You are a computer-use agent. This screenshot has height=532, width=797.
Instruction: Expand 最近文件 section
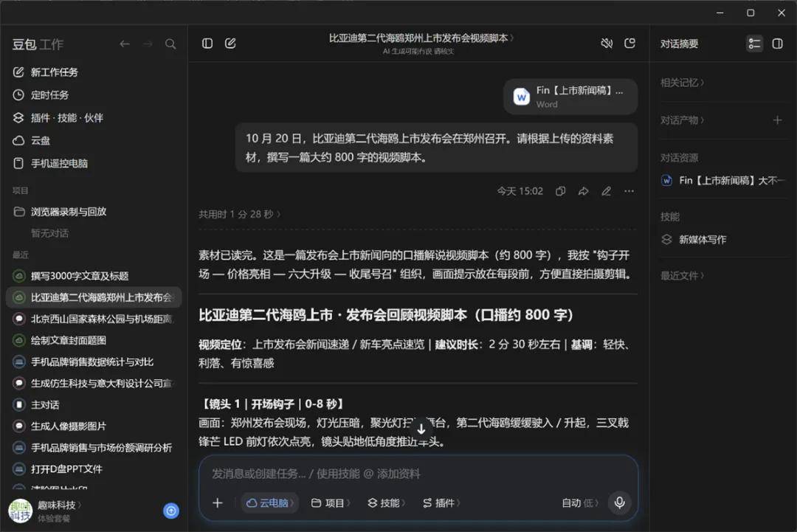[x=682, y=276]
